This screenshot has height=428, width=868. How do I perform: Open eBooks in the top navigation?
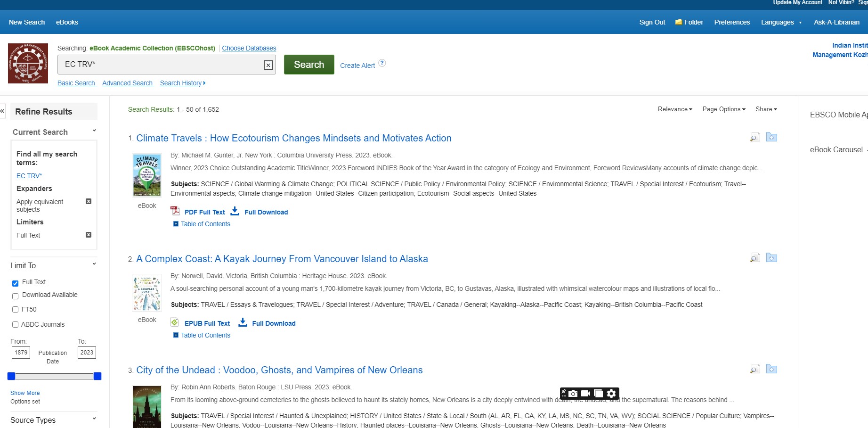pyautogui.click(x=67, y=22)
